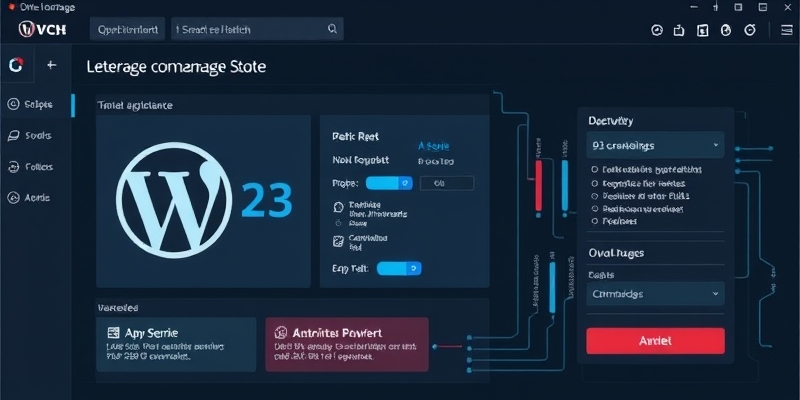The width and height of the screenshot is (800, 400).
Task: Click the blue vertical slider next to the red one
Action: click(x=565, y=185)
